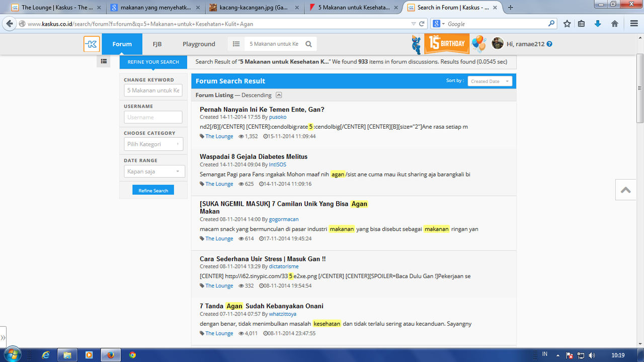Open user IntlSOS profile link

[x=277, y=164]
